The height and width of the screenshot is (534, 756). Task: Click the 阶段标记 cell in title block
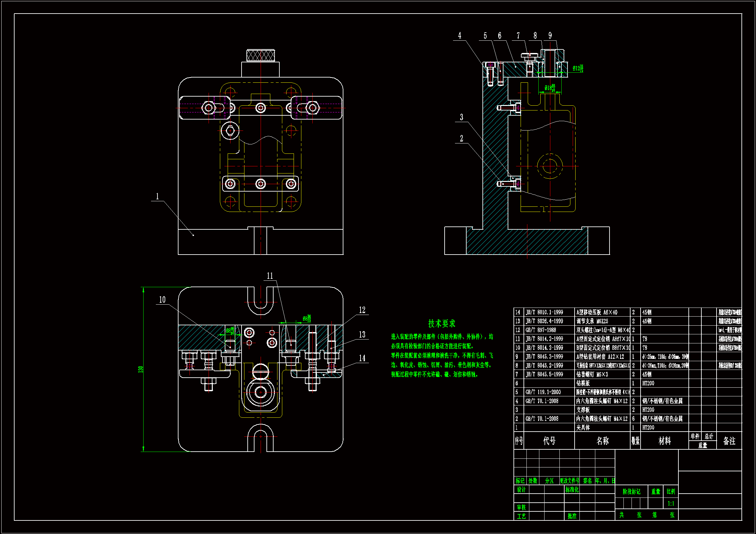(x=631, y=492)
